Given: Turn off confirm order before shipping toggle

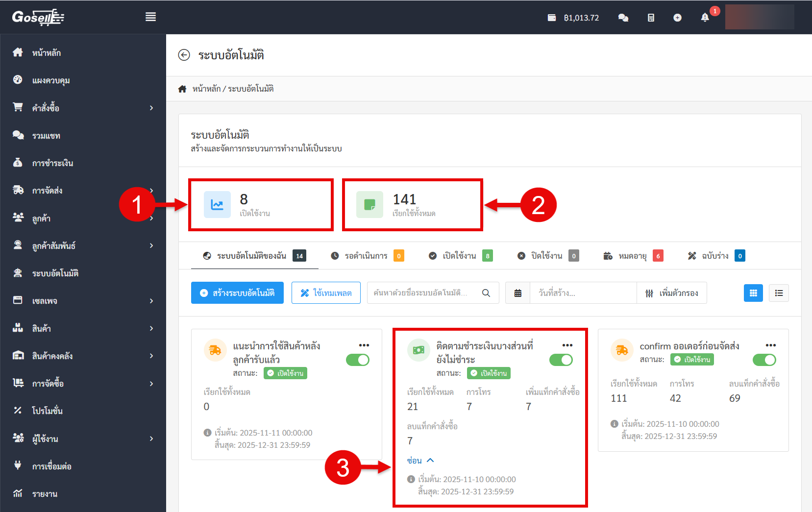Looking at the screenshot, I should point(764,360).
